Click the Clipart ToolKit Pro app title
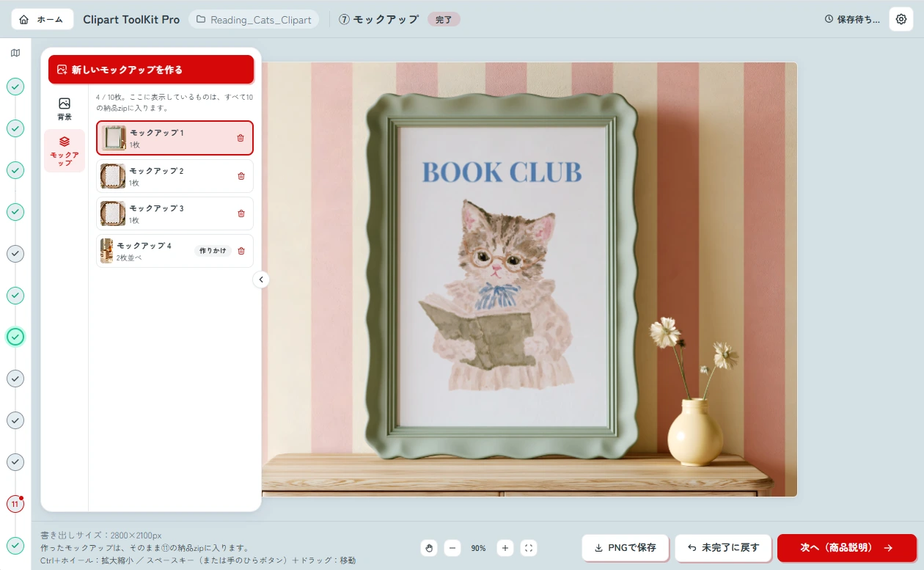The width and height of the screenshot is (924, 570). click(131, 20)
